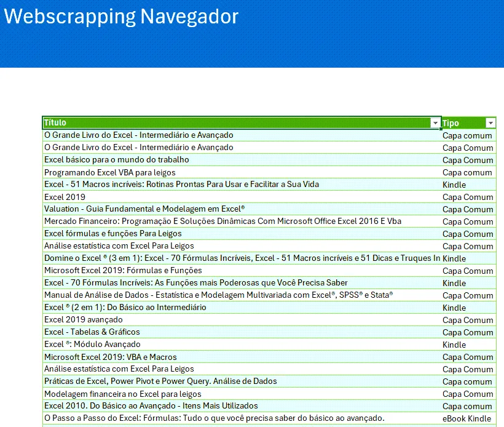
Task: Click the 'Excel básico para o mundo do trabalho' cell
Action: (242, 159)
